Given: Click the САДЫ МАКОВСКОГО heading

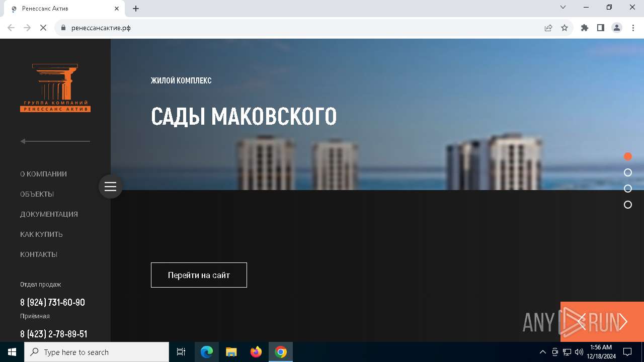Looking at the screenshot, I should pyautogui.click(x=244, y=117).
